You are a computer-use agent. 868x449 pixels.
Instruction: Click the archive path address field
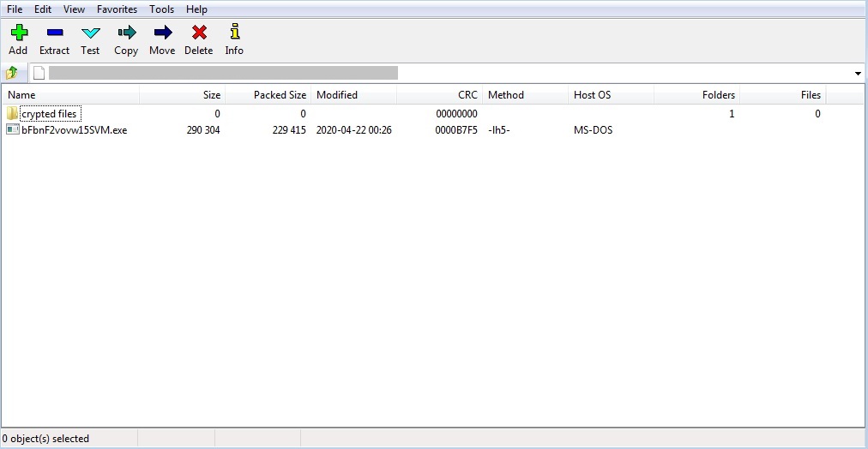[429, 74]
